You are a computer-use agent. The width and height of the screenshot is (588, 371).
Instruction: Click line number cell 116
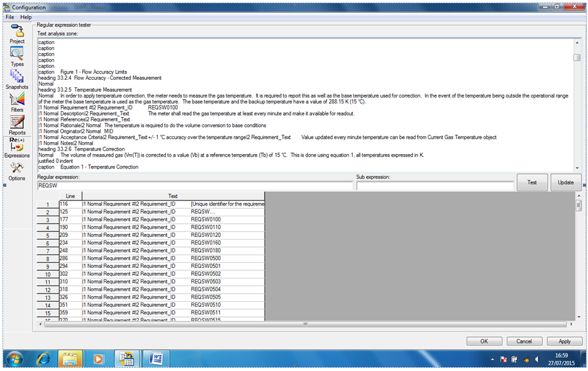tap(70, 204)
